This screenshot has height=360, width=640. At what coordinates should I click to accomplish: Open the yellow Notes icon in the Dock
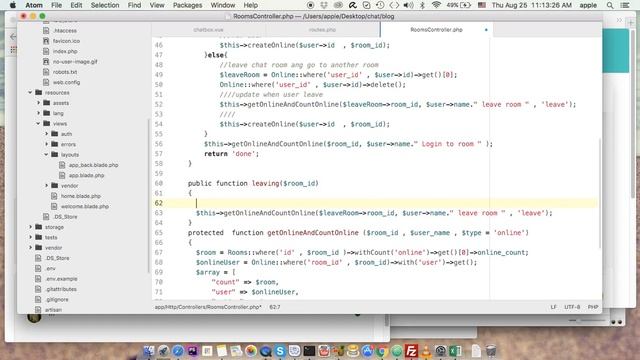coord(222,351)
